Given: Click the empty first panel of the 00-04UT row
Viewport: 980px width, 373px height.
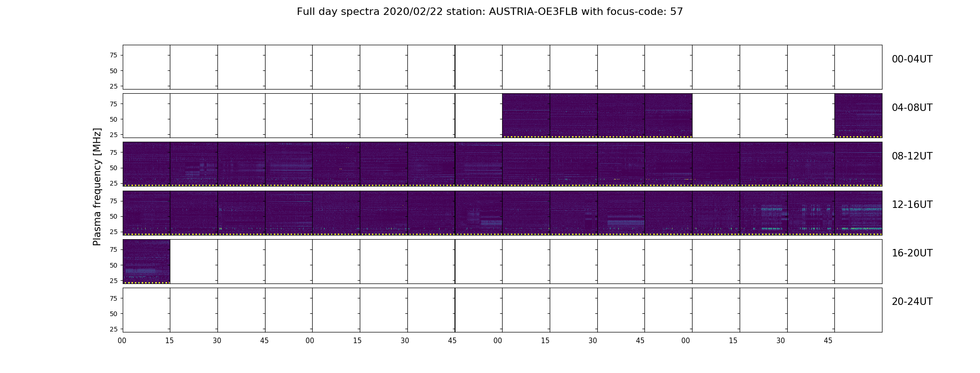Looking at the screenshot, I should click(x=147, y=67).
